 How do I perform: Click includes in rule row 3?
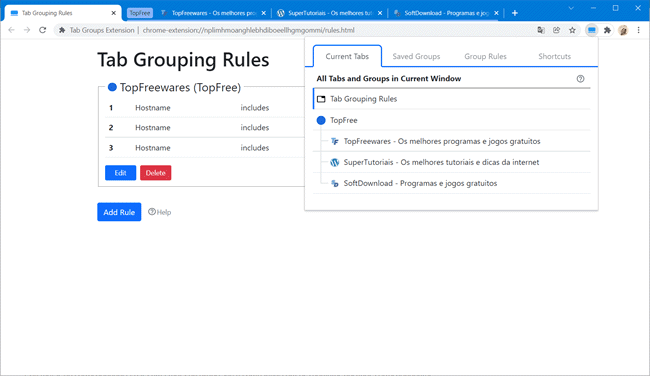point(255,148)
